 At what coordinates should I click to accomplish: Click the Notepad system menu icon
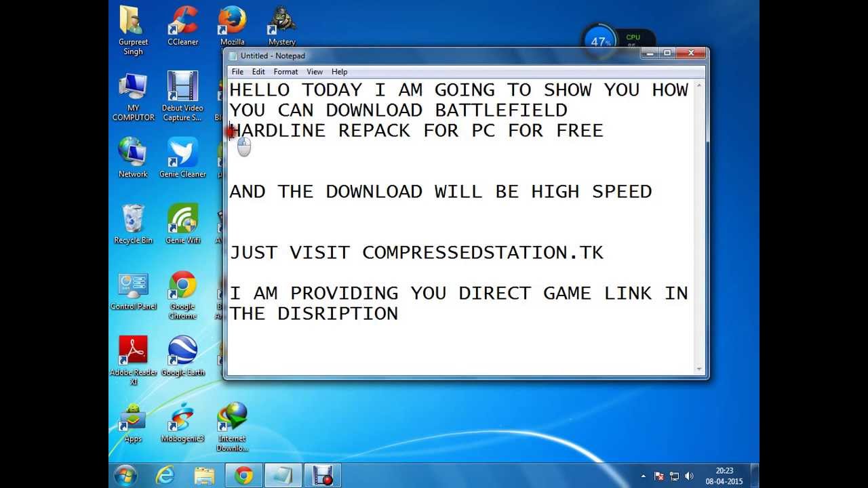point(233,56)
